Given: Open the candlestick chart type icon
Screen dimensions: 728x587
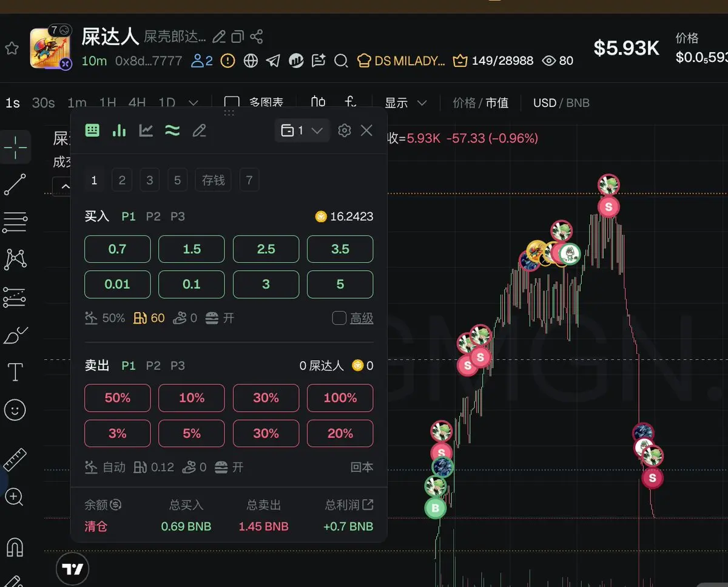Looking at the screenshot, I should (x=318, y=103).
